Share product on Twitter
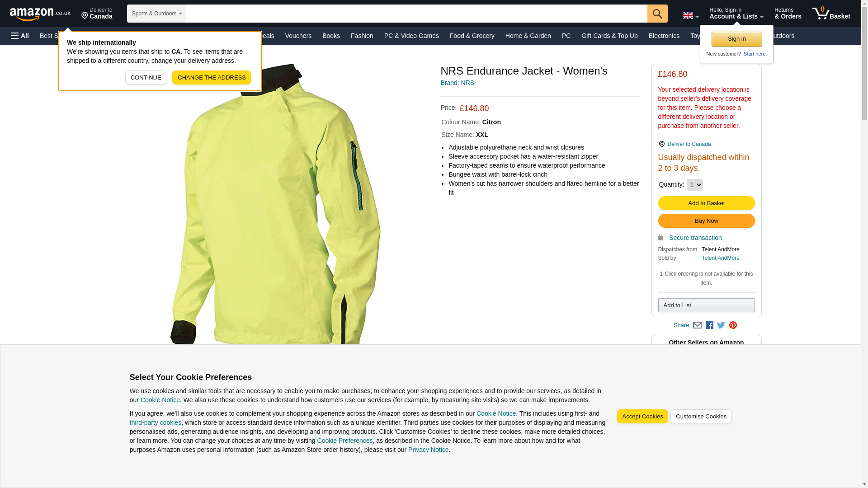 tap(721, 325)
